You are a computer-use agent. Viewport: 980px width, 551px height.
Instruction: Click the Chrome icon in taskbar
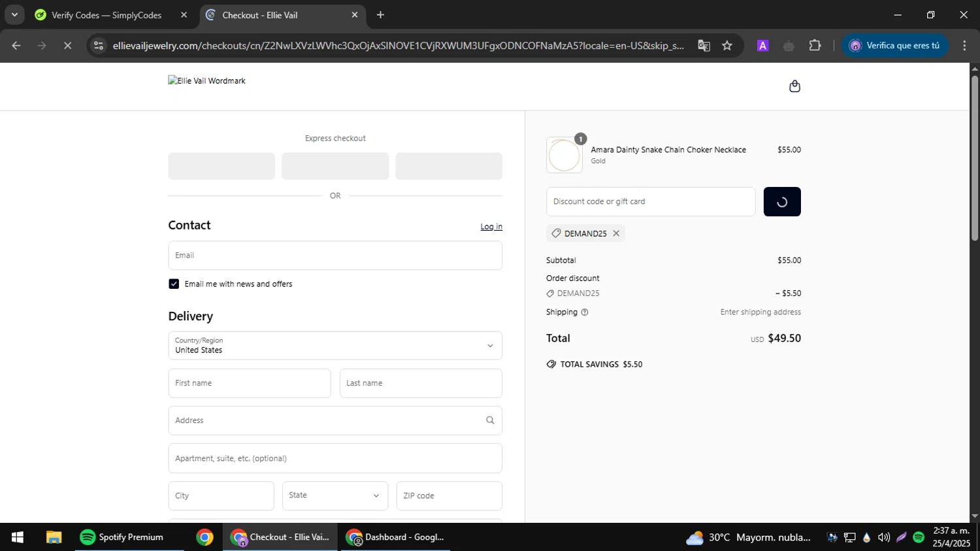tap(204, 537)
